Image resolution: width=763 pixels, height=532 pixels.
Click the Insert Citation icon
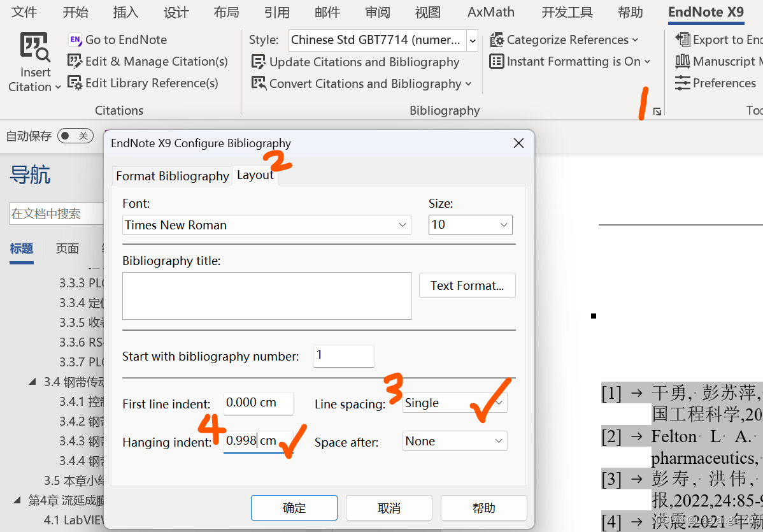(x=34, y=47)
